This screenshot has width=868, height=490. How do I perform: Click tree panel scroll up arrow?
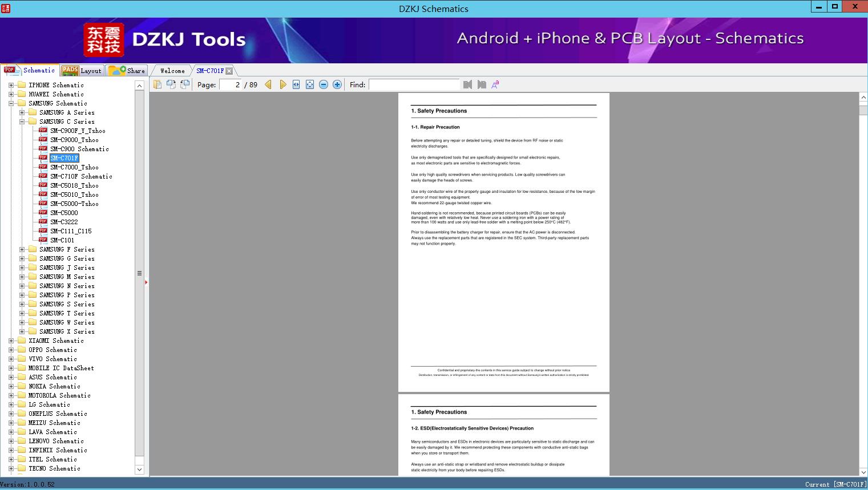point(139,86)
